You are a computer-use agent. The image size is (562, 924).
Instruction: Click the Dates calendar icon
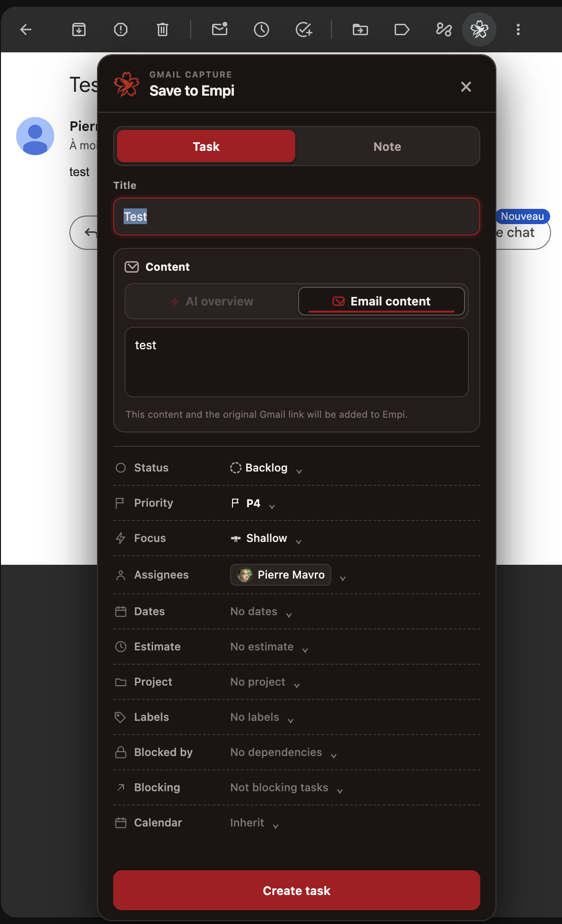(121, 611)
